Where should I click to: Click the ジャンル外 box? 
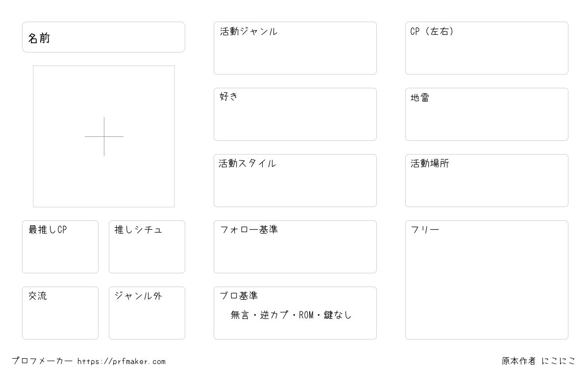pyautogui.click(x=147, y=313)
